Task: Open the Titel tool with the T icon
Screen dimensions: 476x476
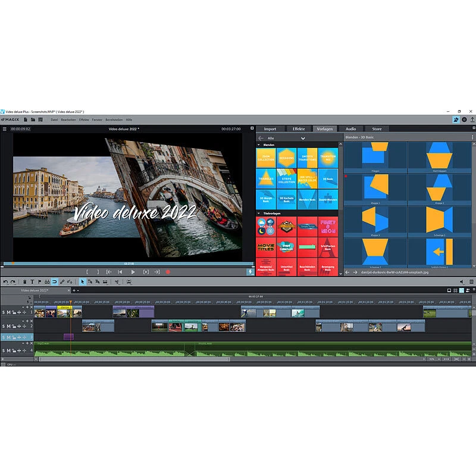Action: (x=33, y=280)
